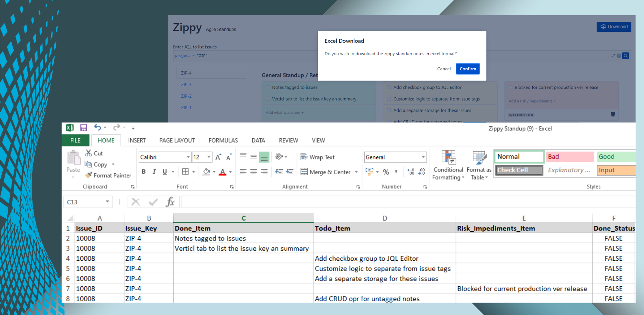Viewport: 644px width, 315px height.
Task: Click the Paste clipboard icon
Action: click(x=73, y=158)
